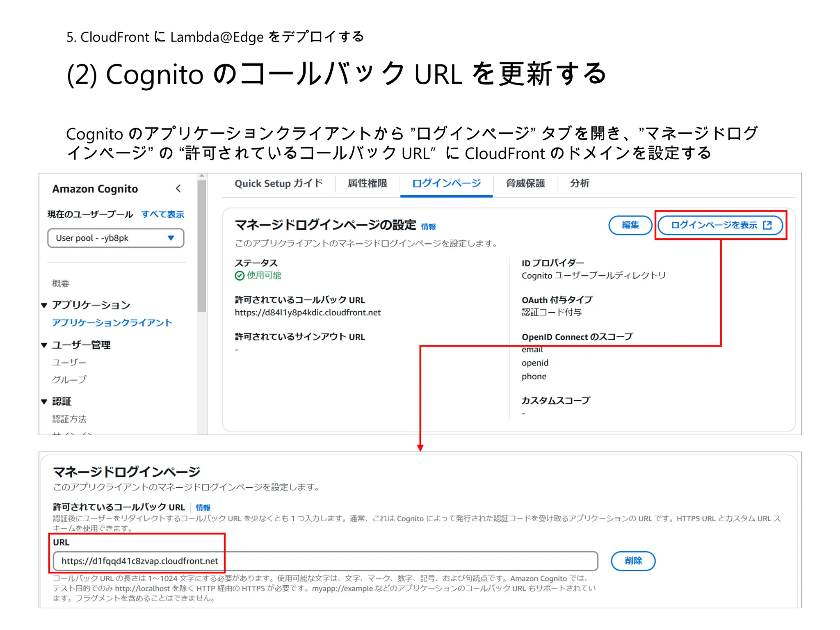Switch to ログインページ tab

446,183
